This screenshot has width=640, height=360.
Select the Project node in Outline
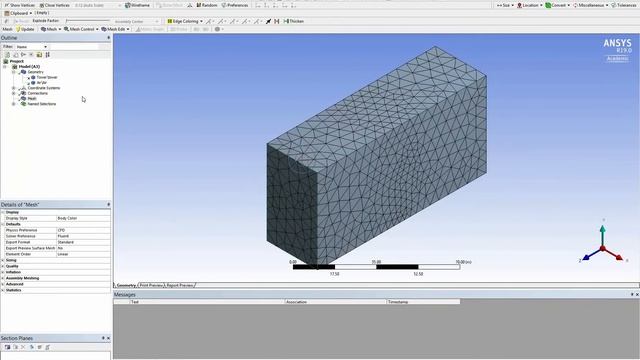[x=17, y=61]
